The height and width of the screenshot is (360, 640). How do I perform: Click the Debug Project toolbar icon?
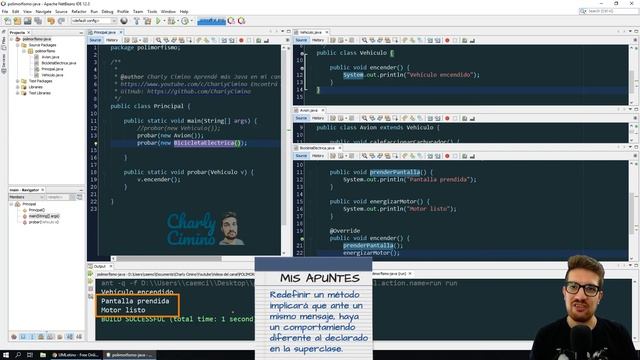pyautogui.click(x=171, y=21)
